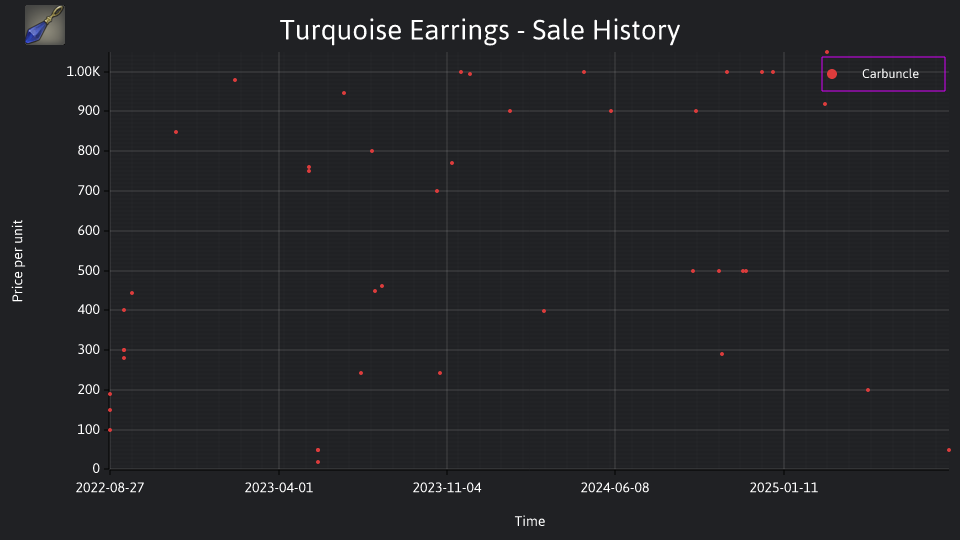The width and height of the screenshot is (960, 540).
Task: Click the 1.00K price axis label
Action: [x=83, y=72]
